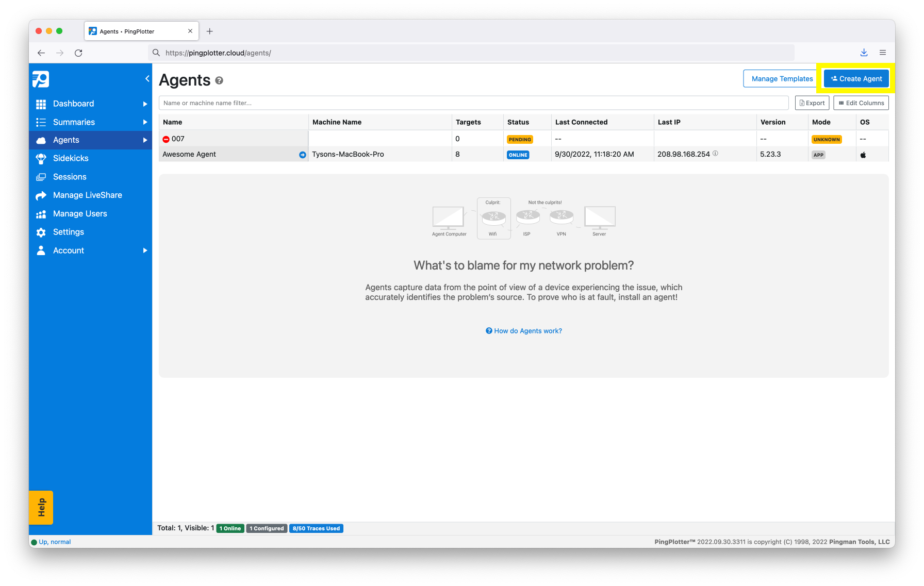This screenshot has width=924, height=586.
Task: Open Awesome Agent via its blue arrow icon
Action: point(302,154)
